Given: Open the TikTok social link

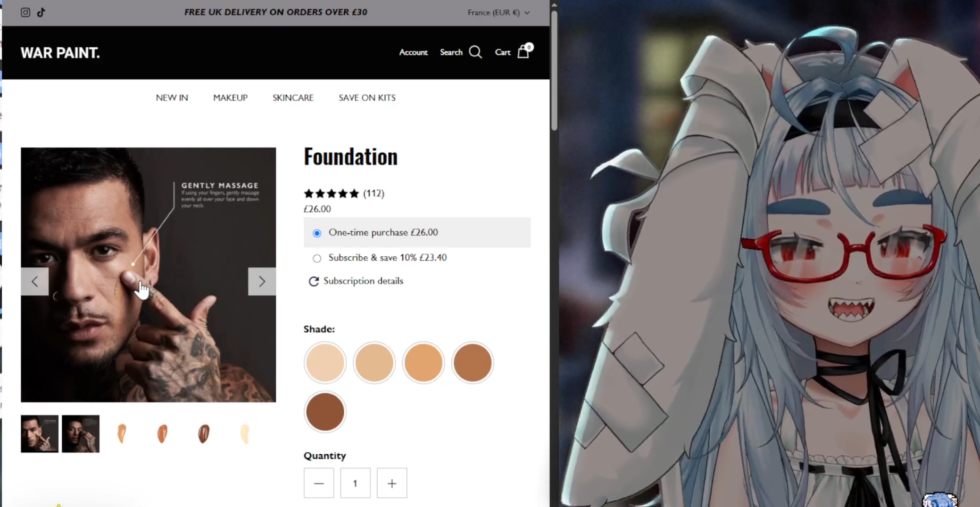Looking at the screenshot, I should [x=41, y=12].
